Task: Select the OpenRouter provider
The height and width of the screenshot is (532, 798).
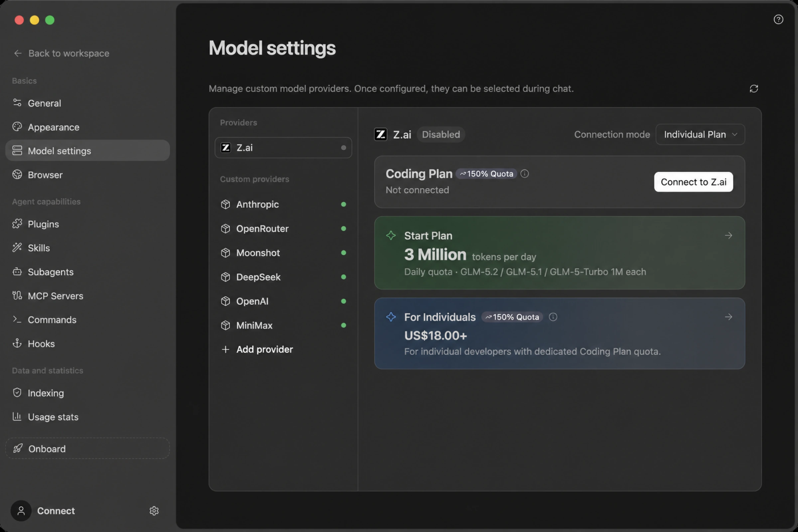Action: (283, 229)
